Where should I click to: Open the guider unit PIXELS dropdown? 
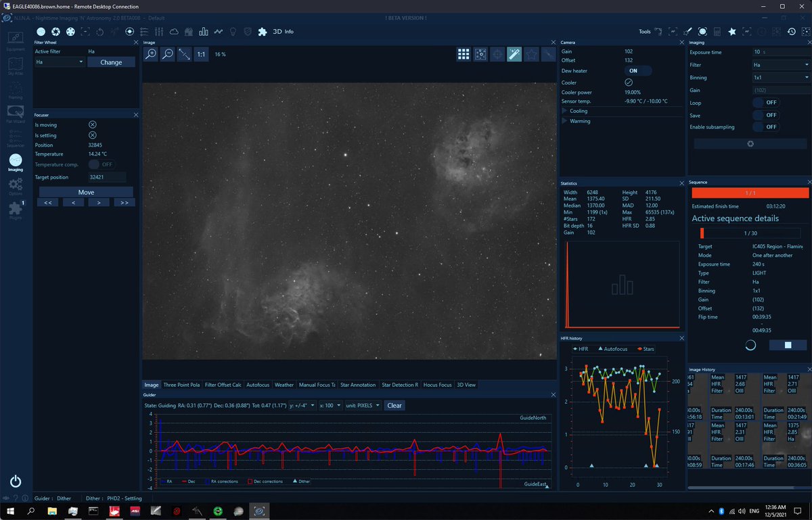pos(363,406)
